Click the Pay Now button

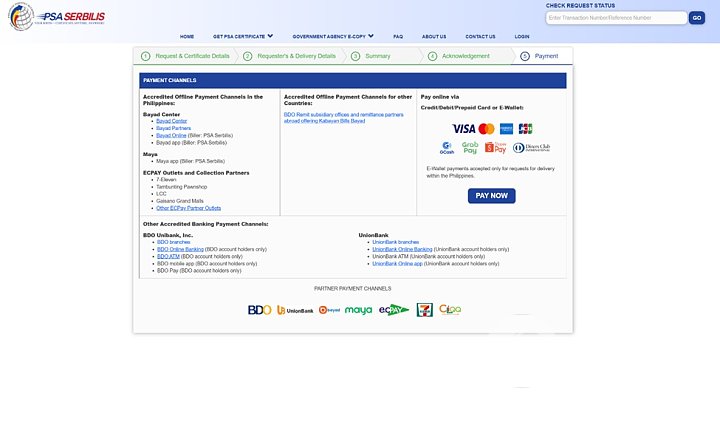[x=491, y=196]
